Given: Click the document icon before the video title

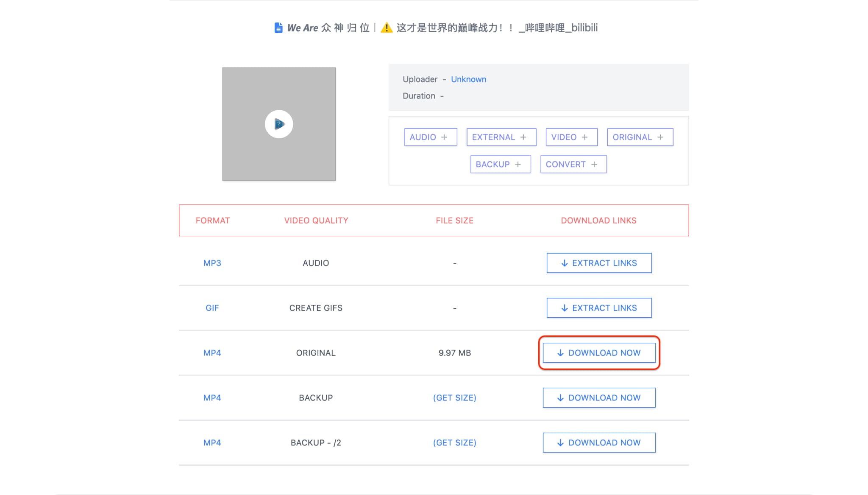Looking at the screenshot, I should click(278, 28).
